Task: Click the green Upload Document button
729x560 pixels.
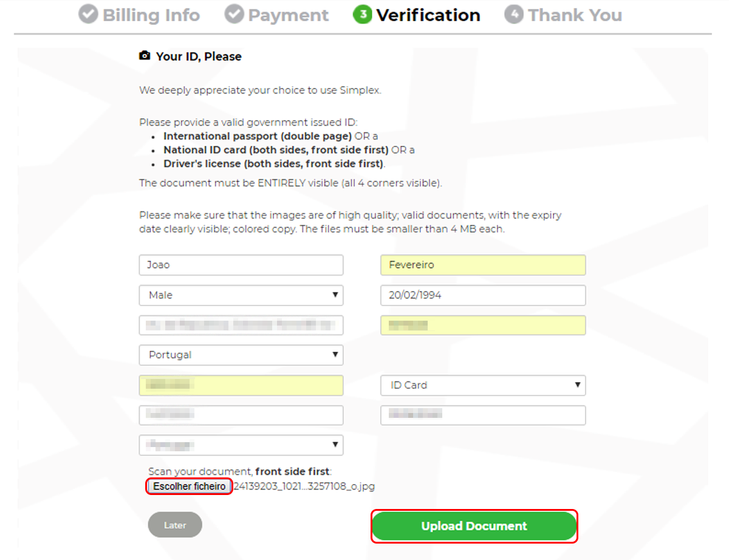Action: [x=474, y=526]
